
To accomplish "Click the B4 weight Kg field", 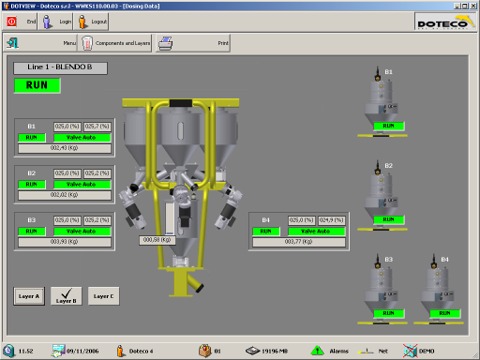I will click(x=299, y=242).
